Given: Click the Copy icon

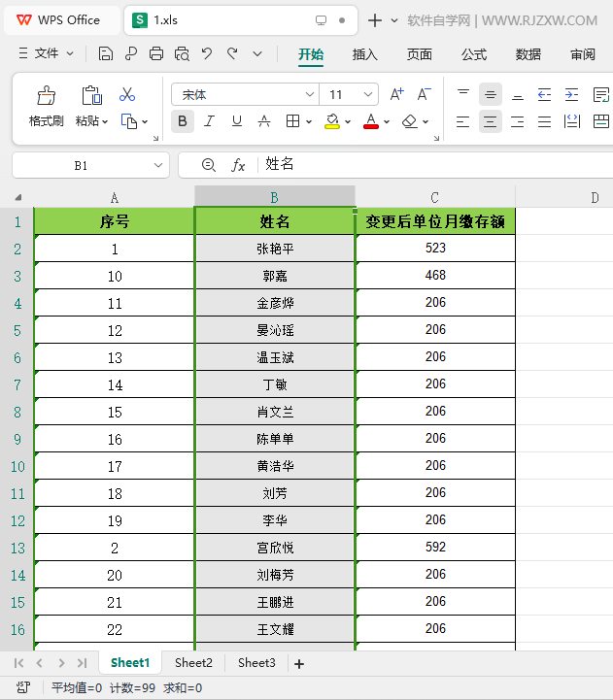Looking at the screenshot, I should click(128, 121).
